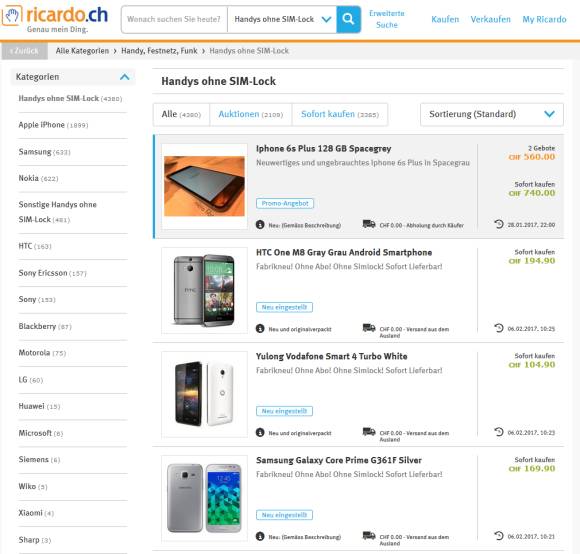Select the Alle listings tab
This screenshot has height=554, width=580.
click(181, 114)
